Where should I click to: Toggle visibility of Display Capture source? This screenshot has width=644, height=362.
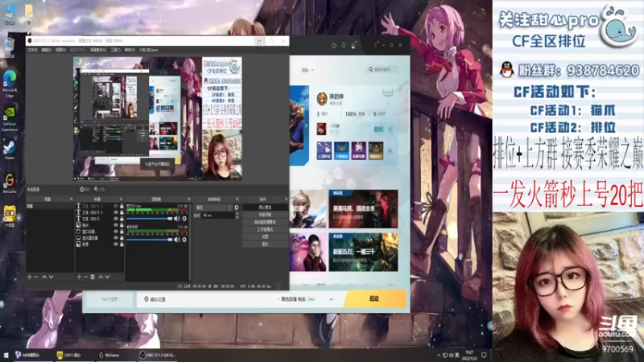coord(116,237)
